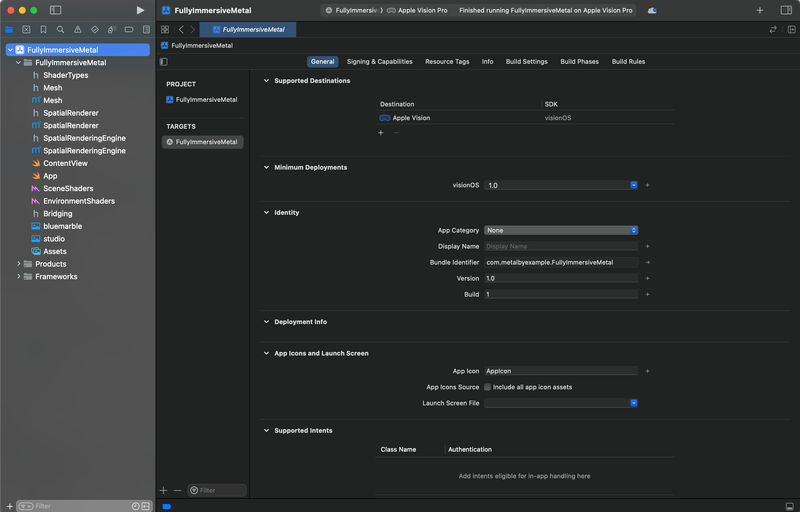Go forward in editor history
Viewport: 800px width, 512px height.
pyautogui.click(x=192, y=30)
